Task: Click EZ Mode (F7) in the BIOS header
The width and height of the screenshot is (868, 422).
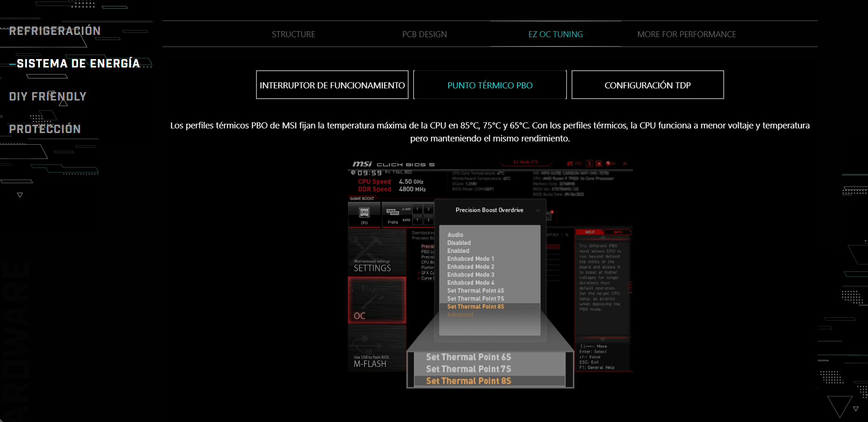Action: pos(525,162)
